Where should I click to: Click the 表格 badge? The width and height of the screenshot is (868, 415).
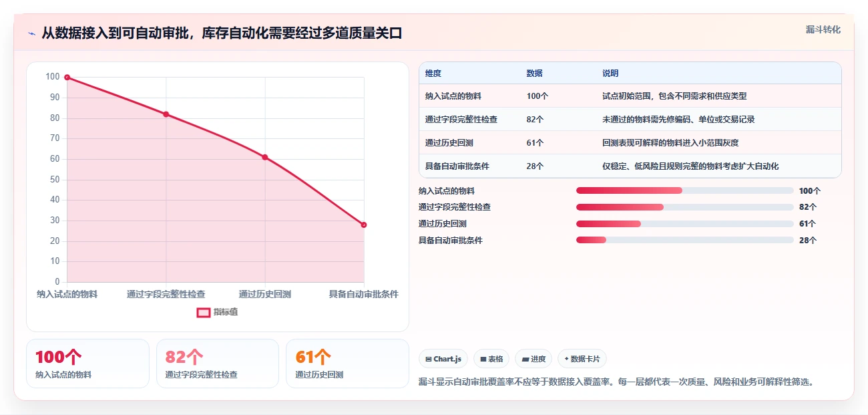click(491, 359)
